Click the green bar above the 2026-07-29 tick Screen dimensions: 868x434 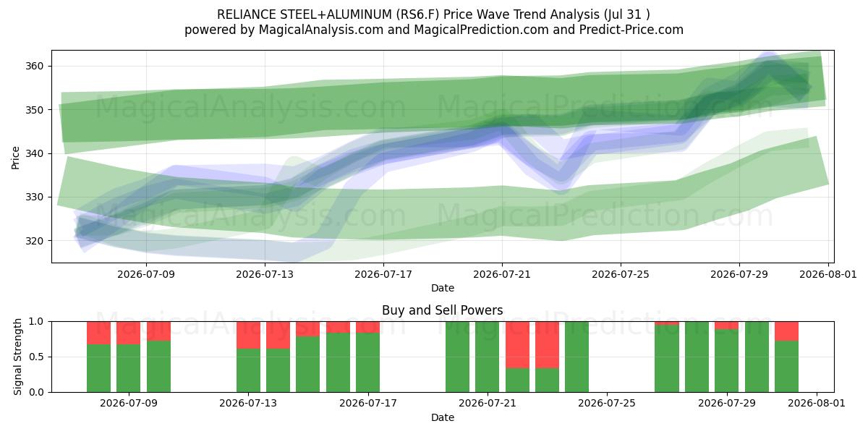click(x=727, y=361)
